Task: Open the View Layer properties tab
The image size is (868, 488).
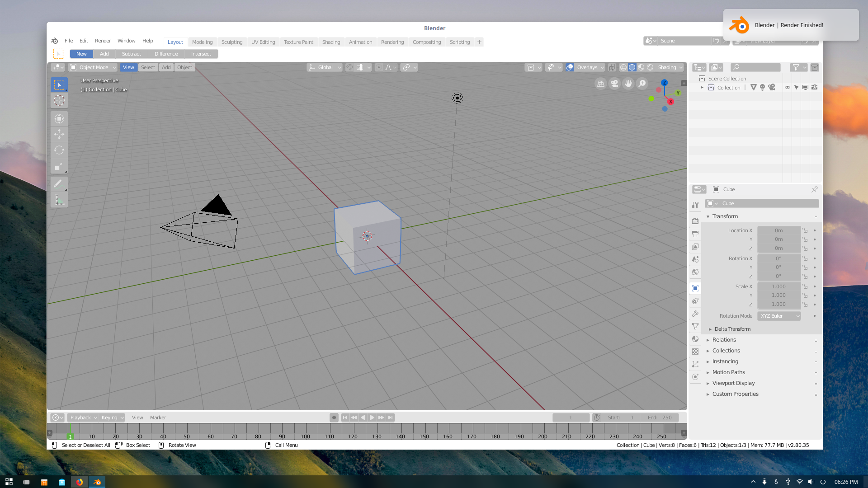Action: (x=695, y=247)
